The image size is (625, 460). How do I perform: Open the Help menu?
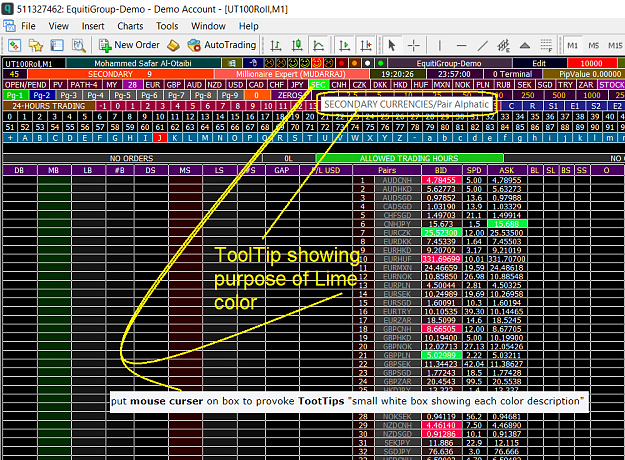click(x=249, y=26)
